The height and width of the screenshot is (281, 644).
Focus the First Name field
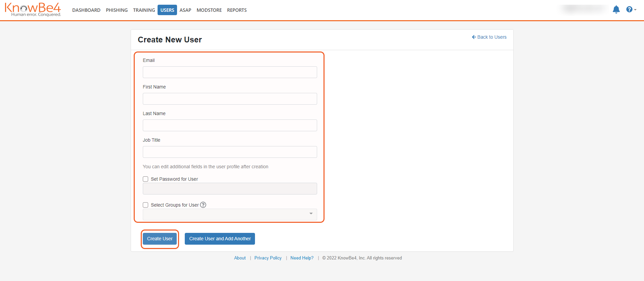(230, 99)
